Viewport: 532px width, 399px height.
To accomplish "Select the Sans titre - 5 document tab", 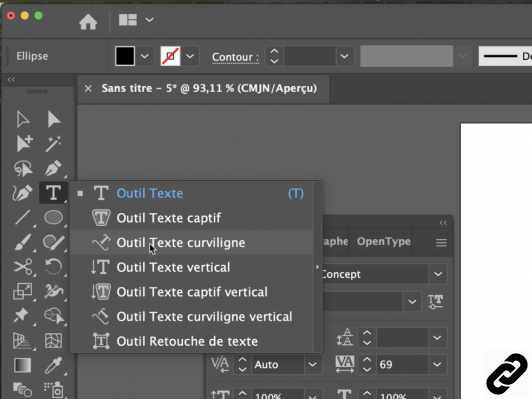I will pos(209,88).
